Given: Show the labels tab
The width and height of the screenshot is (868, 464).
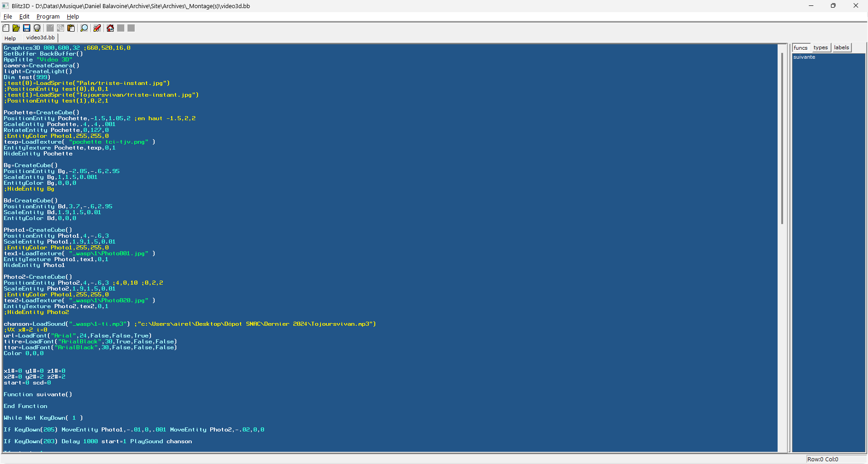Looking at the screenshot, I should (x=841, y=47).
